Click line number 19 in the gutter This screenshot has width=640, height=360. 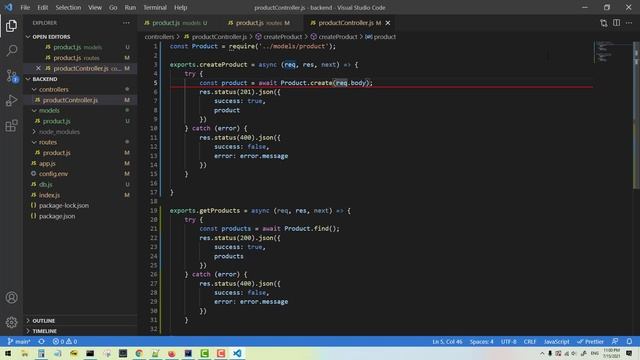click(x=153, y=211)
